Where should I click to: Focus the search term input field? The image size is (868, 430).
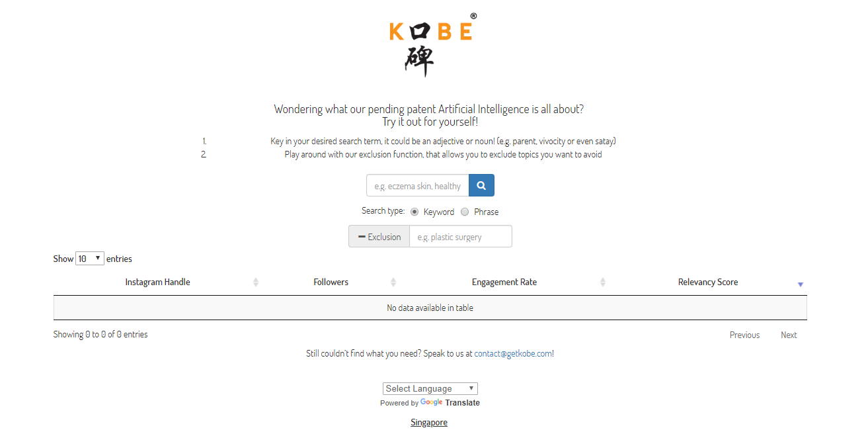click(418, 185)
